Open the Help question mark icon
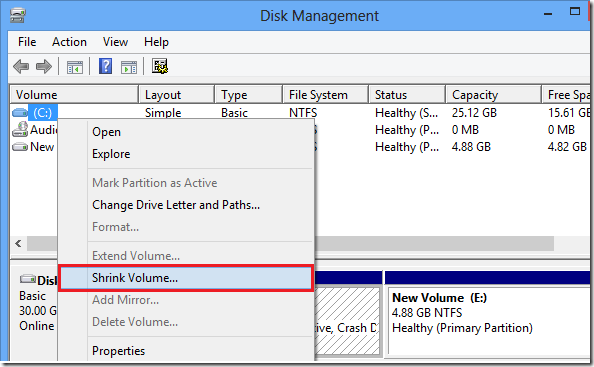The width and height of the screenshot is (594, 367). pyautogui.click(x=105, y=66)
